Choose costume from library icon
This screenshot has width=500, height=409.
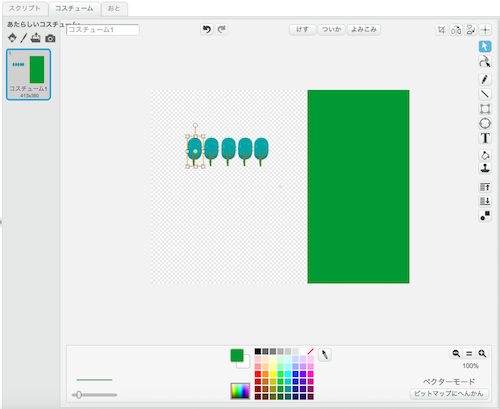click(x=12, y=38)
